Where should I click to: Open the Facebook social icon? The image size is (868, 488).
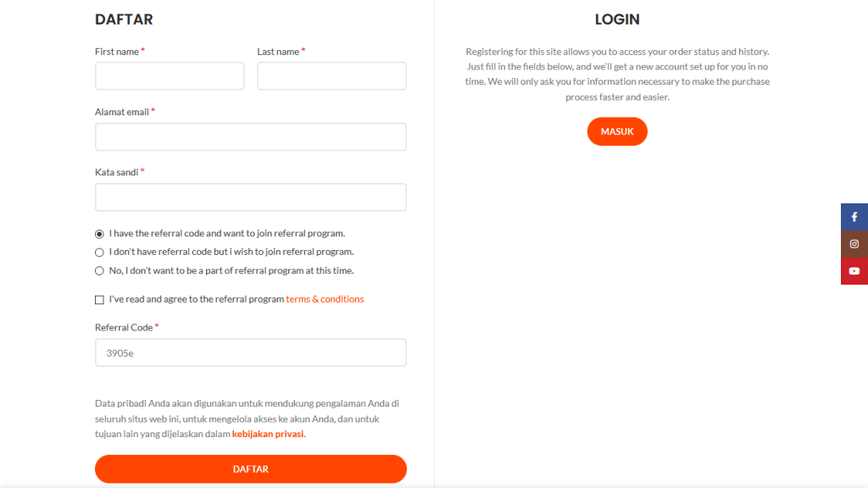pos(854,217)
